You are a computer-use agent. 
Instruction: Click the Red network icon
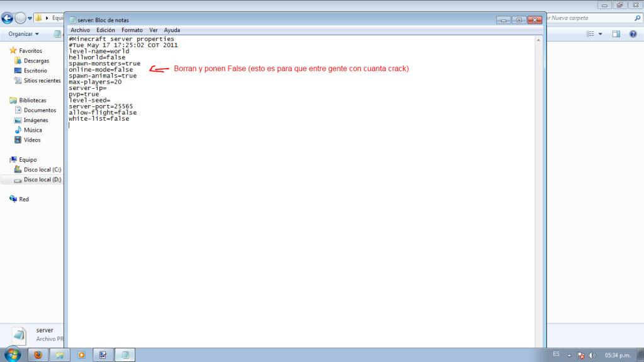click(13, 199)
